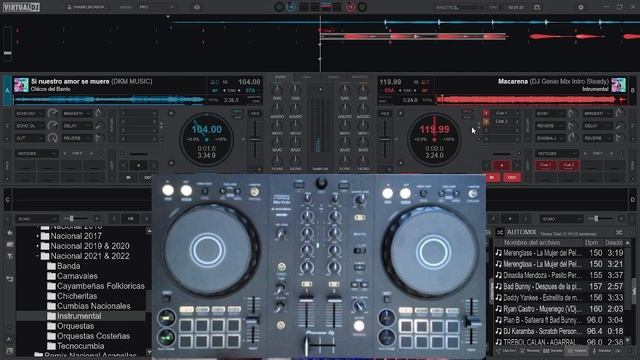The image size is (640, 360).
Task: Select Instrumental folder in browser tree
Action: pos(79,316)
